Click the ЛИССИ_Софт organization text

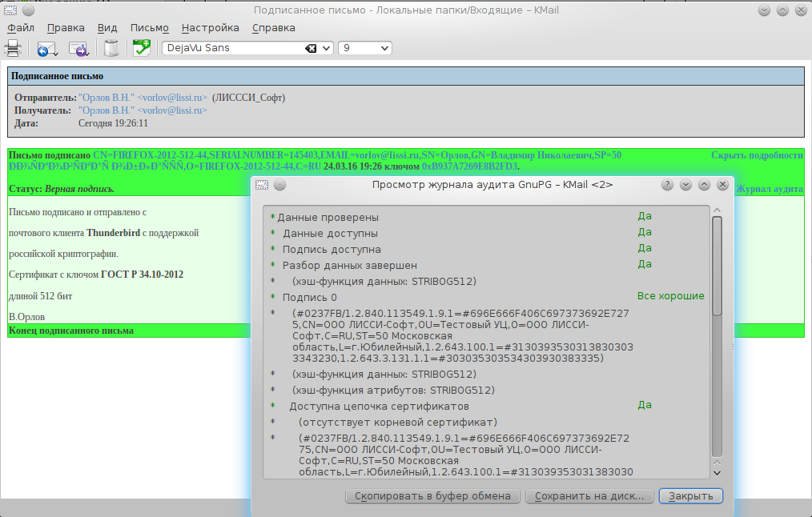tap(248, 98)
